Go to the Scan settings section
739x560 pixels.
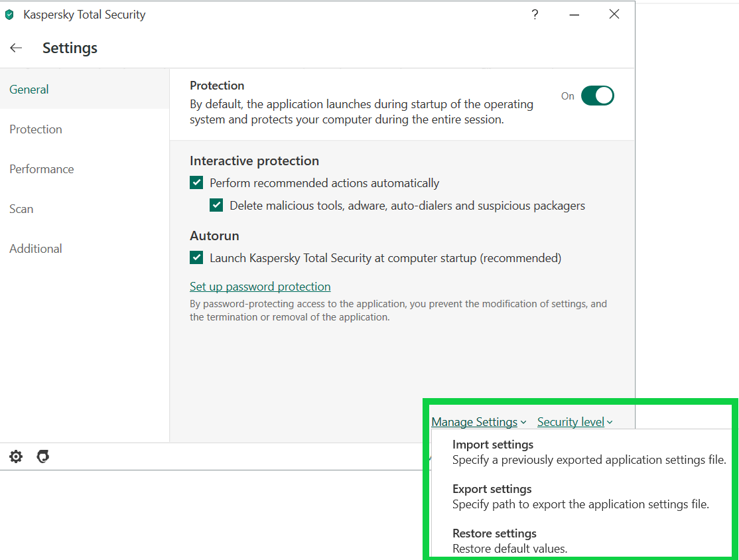[21, 209]
